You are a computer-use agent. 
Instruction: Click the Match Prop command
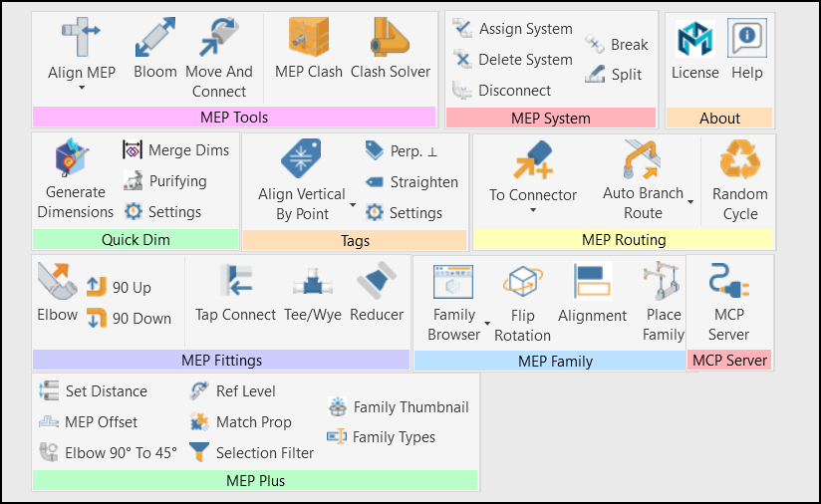pyautogui.click(x=240, y=422)
